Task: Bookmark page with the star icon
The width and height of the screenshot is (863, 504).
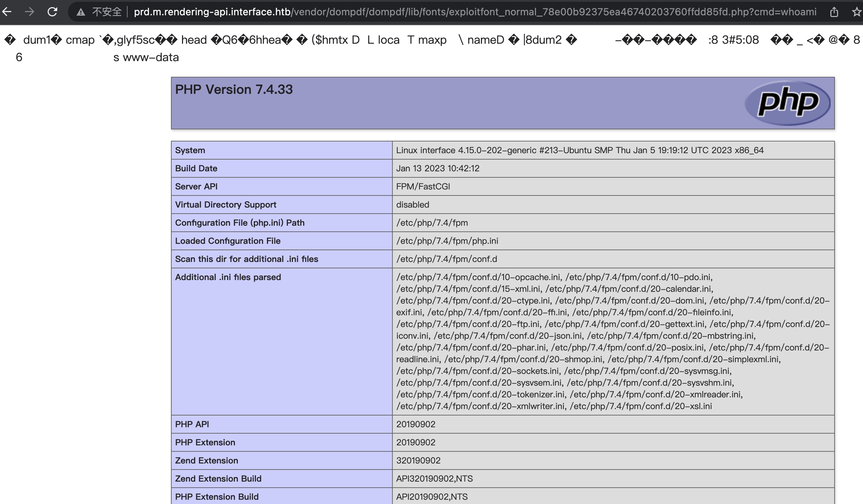Action: click(857, 12)
